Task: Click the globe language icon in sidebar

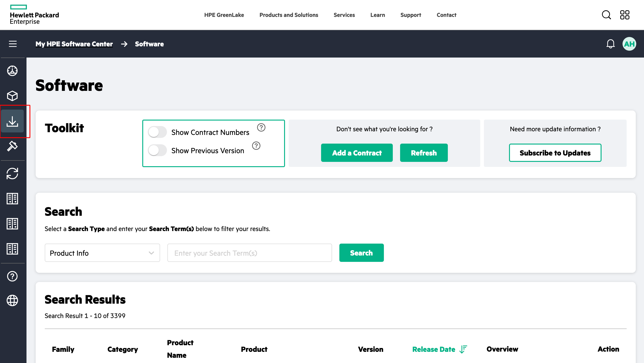Action: 12,300
